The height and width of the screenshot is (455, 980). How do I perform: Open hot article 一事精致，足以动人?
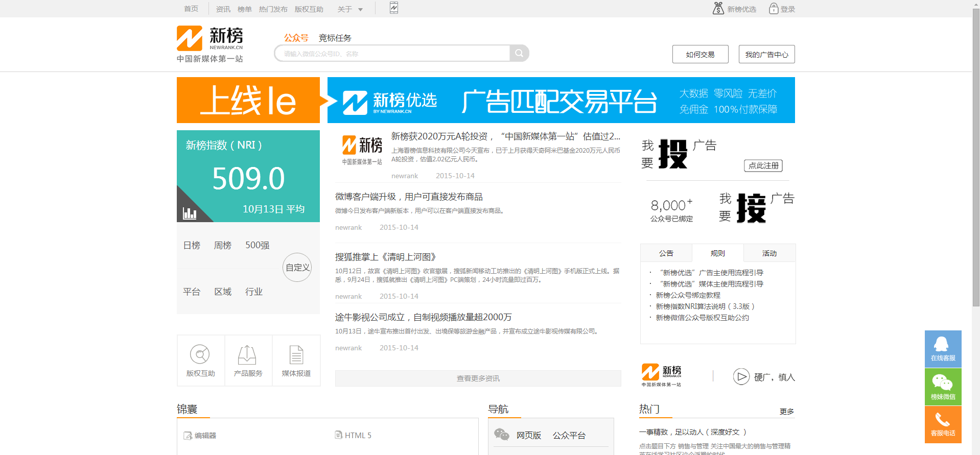693,432
